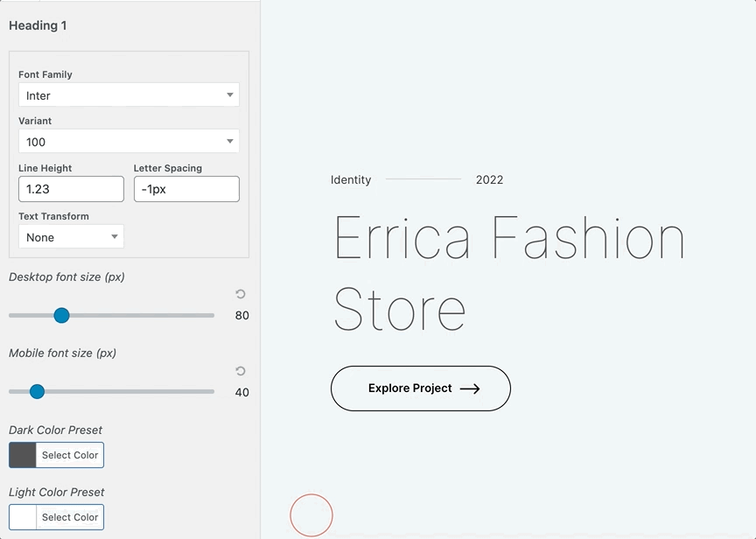This screenshot has height=539, width=756.
Task: Click the Explore Project button label
Action: click(409, 388)
